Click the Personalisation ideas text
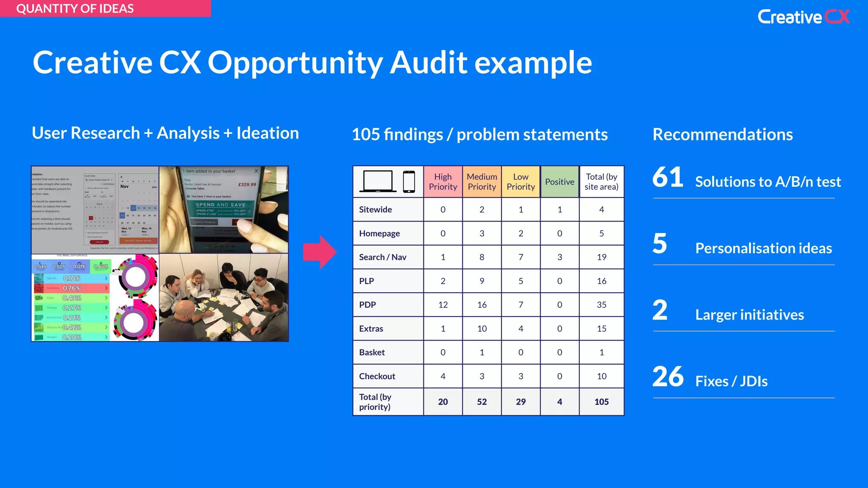868x488 pixels. point(764,248)
